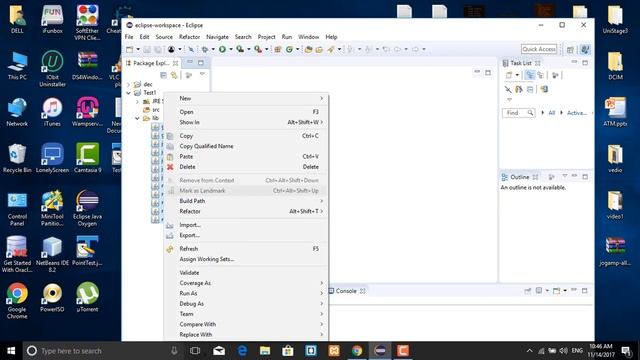Viewport: 640px width, 360px height.
Task: Click Focus on Active Task in Package Explorer
Action: (x=189, y=75)
